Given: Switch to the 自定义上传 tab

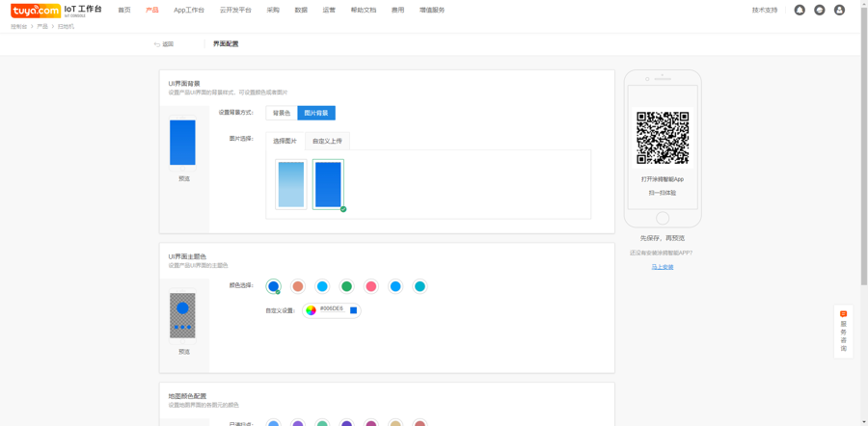Looking at the screenshot, I should [x=327, y=141].
